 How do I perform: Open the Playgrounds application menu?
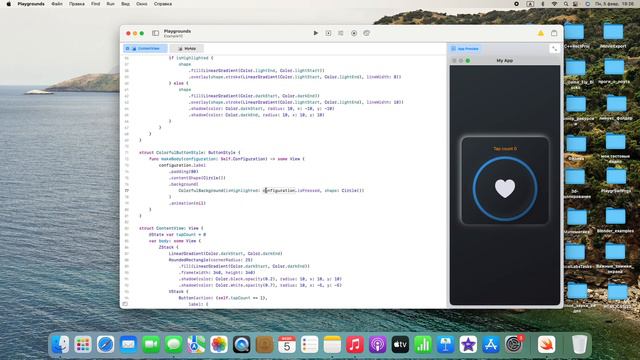click(x=31, y=4)
